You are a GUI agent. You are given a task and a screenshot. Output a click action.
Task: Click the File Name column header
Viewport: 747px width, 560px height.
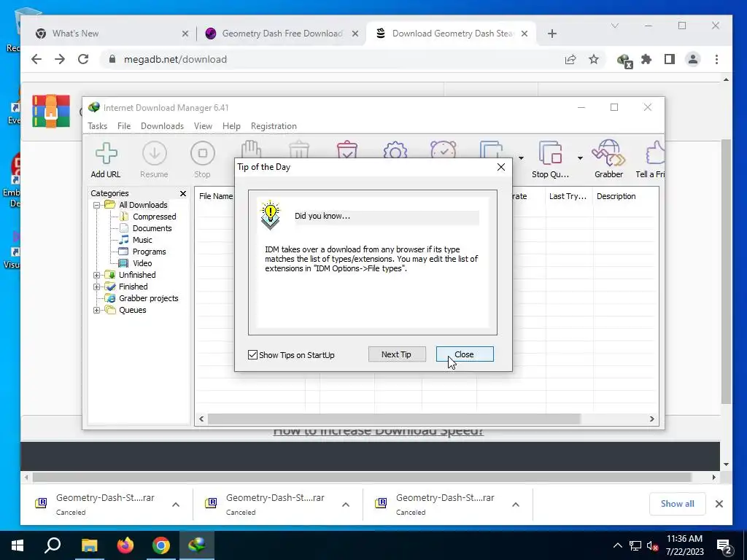pyautogui.click(x=216, y=196)
